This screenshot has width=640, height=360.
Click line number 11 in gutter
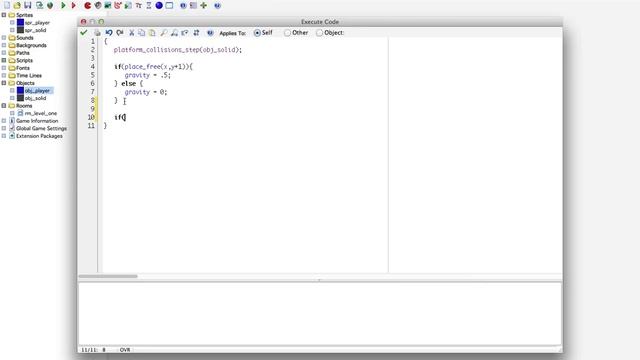[91, 126]
